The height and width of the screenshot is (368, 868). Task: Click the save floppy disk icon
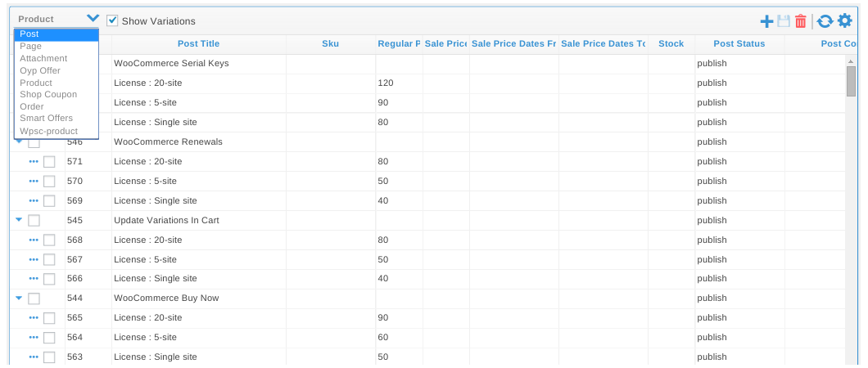784,21
